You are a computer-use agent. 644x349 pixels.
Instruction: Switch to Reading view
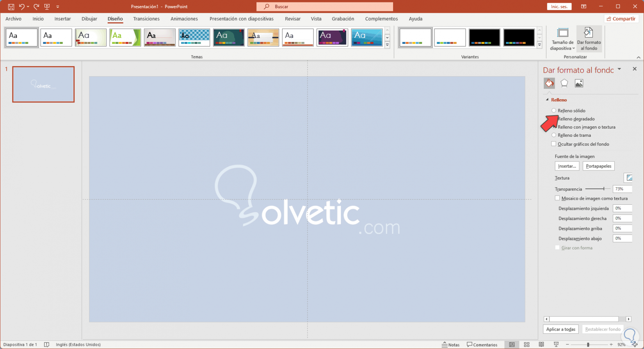pyautogui.click(x=541, y=344)
